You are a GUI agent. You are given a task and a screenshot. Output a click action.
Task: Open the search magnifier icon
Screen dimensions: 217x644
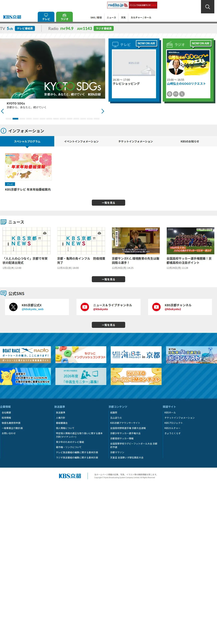click(x=207, y=7)
